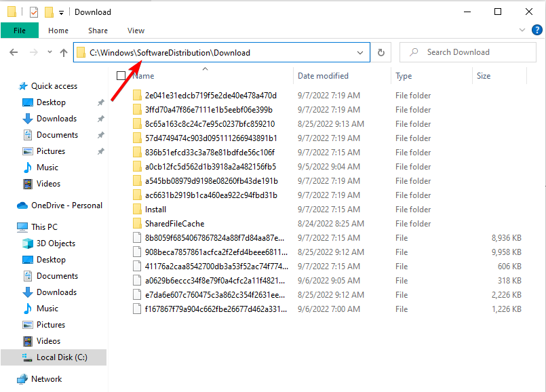Click the Properties quick access toolbar icon
Image resolution: width=546 pixels, height=392 pixels.
click(x=33, y=12)
